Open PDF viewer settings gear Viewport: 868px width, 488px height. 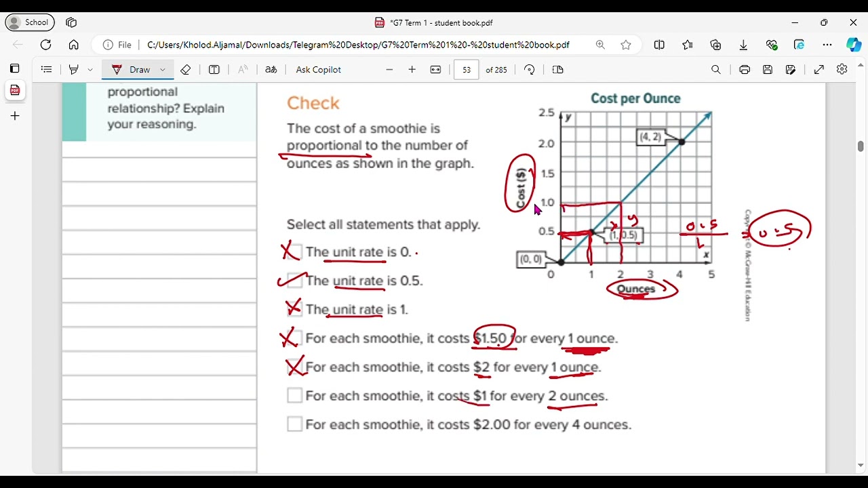pos(842,69)
